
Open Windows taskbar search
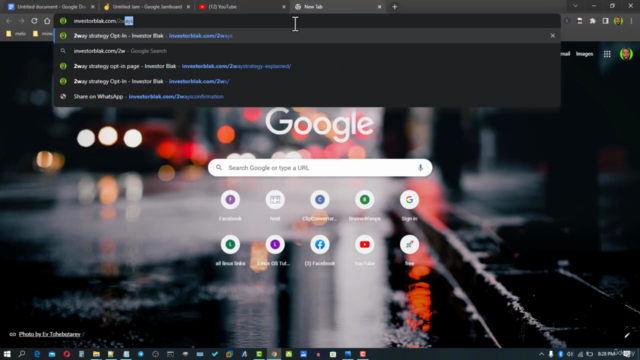(x=22, y=354)
